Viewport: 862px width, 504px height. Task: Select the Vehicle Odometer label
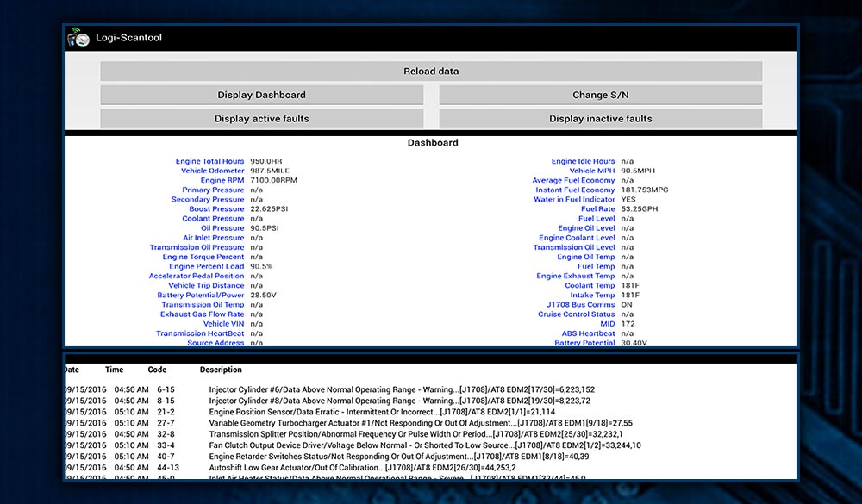tap(212, 171)
